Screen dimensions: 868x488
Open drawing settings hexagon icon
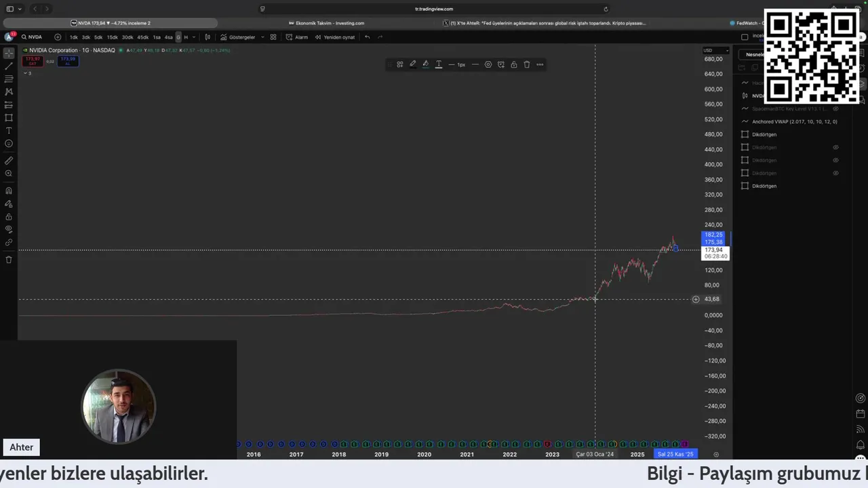(x=488, y=64)
